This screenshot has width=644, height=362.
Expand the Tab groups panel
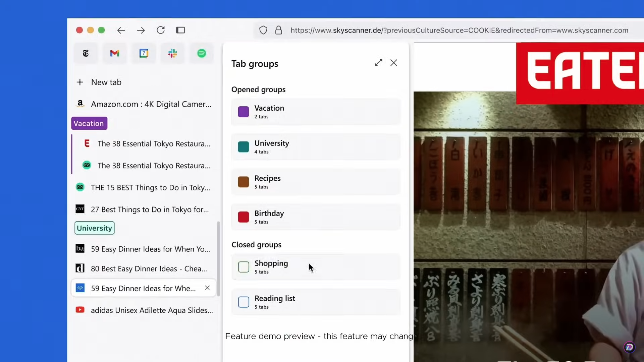(x=379, y=63)
